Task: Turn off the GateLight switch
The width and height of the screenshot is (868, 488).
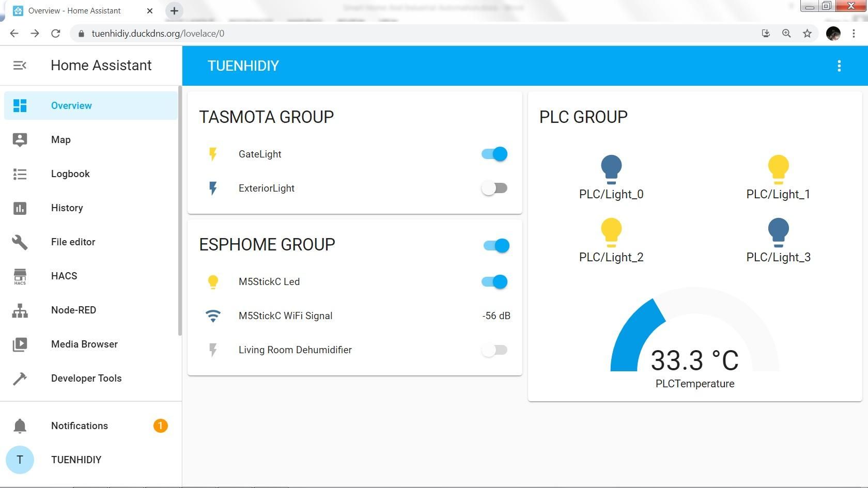Action: click(x=494, y=154)
